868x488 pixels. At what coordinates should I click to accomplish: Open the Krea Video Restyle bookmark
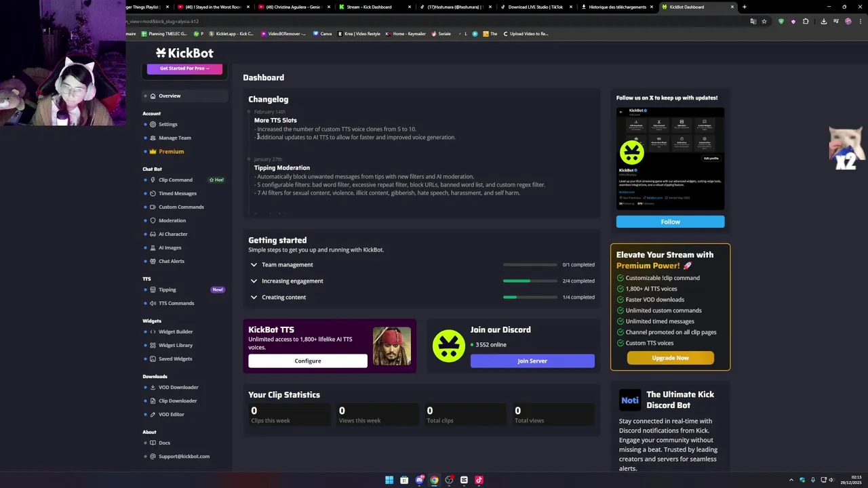pyautogui.click(x=359, y=33)
